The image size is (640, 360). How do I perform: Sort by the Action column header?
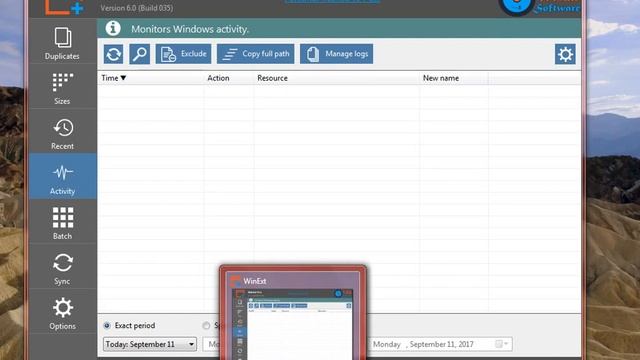(229, 78)
